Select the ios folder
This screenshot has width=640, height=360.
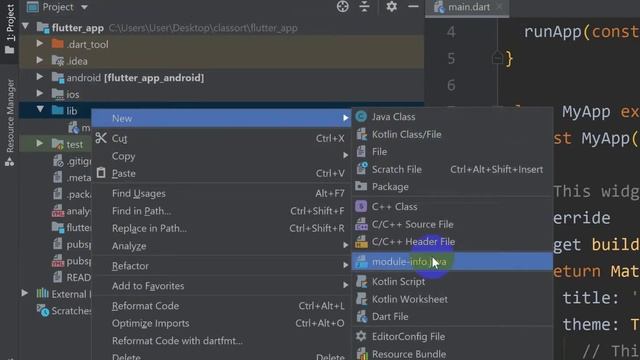[x=58, y=94]
